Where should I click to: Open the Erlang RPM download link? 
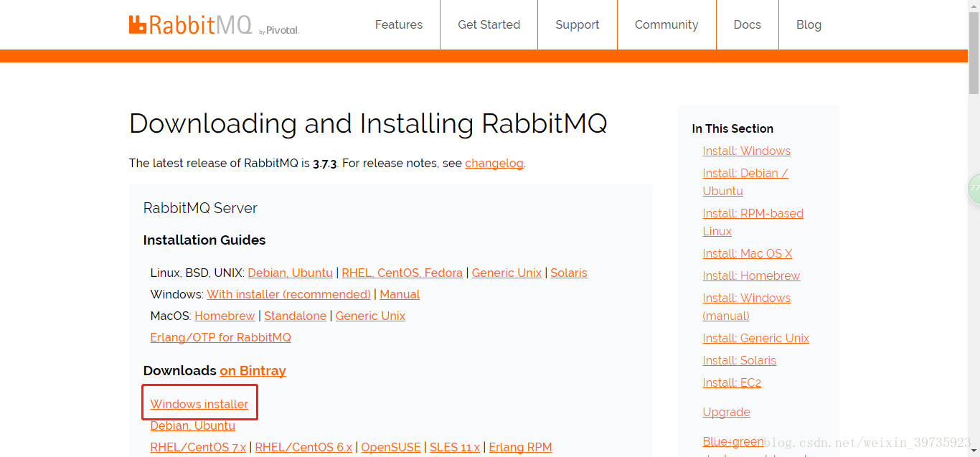[520, 447]
